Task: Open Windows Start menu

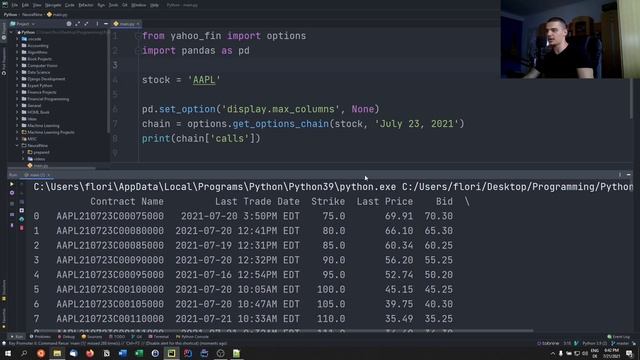Action: coord(8,353)
